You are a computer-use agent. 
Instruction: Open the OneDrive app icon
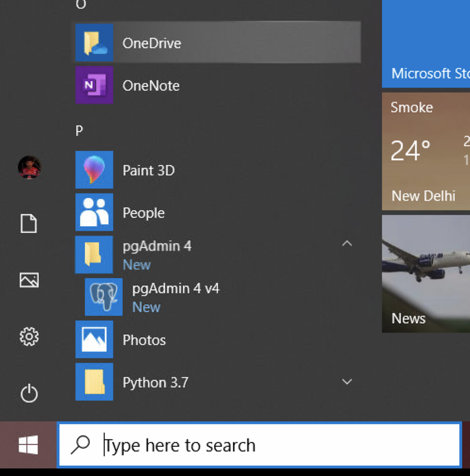[x=94, y=43]
